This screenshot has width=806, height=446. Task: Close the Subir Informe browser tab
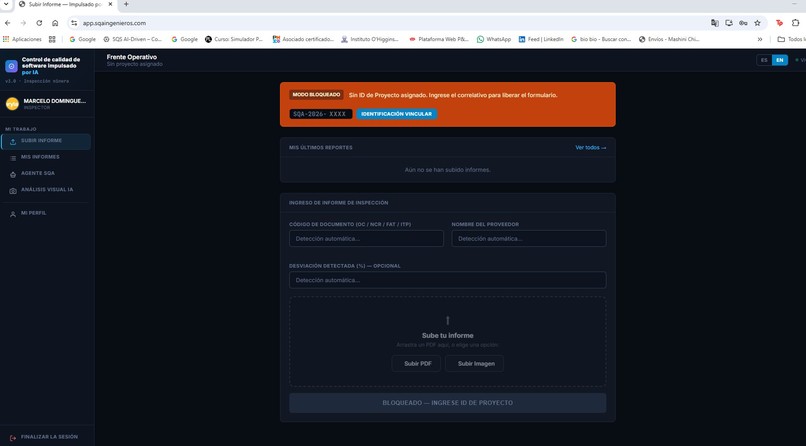coord(110,4)
